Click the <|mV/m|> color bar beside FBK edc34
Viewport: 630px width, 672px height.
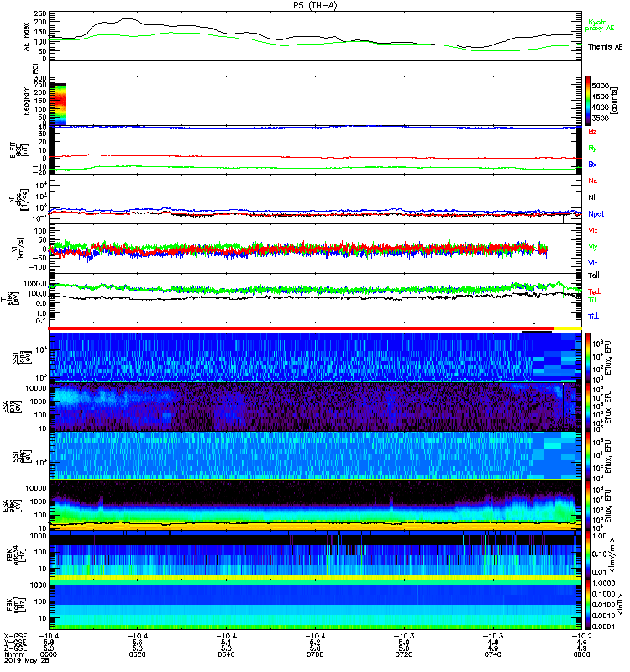pyautogui.click(x=589, y=555)
